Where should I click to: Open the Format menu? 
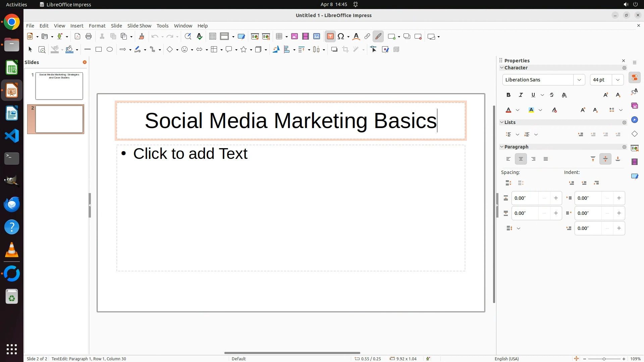tap(97, 26)
